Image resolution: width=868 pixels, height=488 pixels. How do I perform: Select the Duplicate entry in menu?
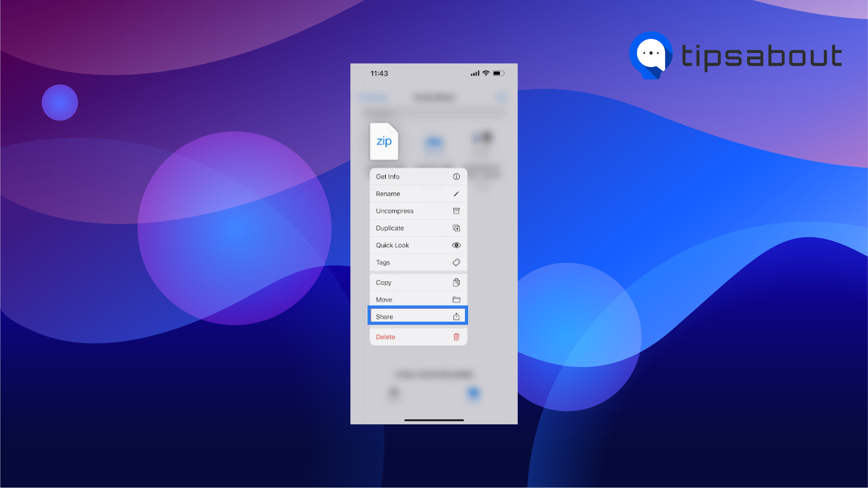coord(418,228)
